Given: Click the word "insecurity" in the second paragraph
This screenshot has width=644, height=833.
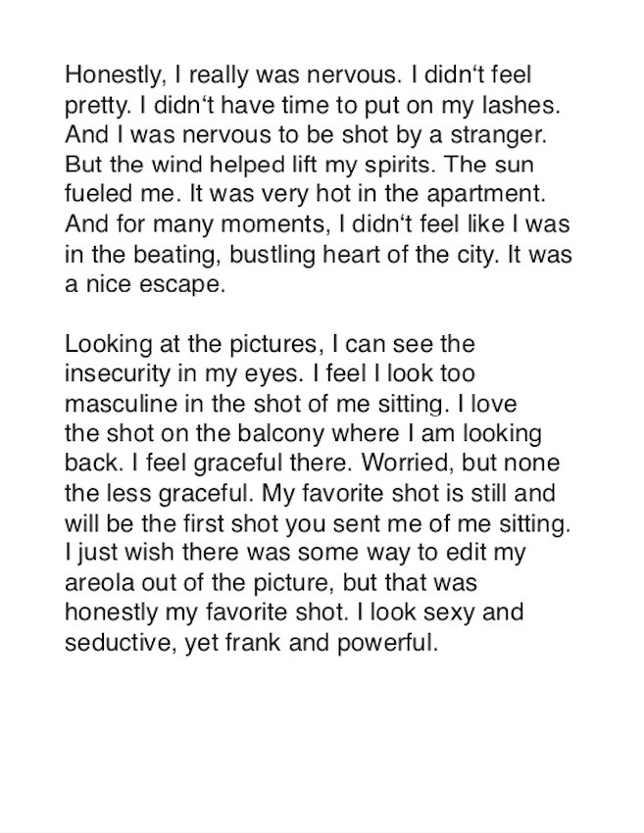Looking at the screenshot, I should (118, 373).
